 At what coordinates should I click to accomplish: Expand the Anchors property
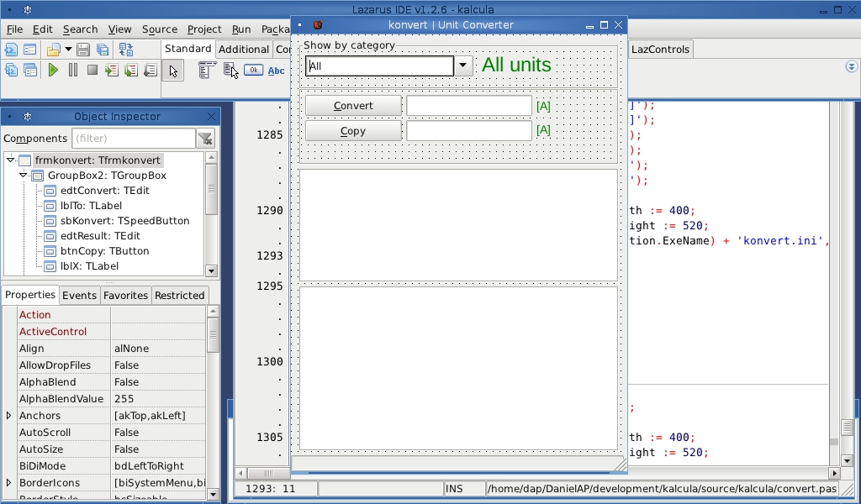(x=8, y=416)
